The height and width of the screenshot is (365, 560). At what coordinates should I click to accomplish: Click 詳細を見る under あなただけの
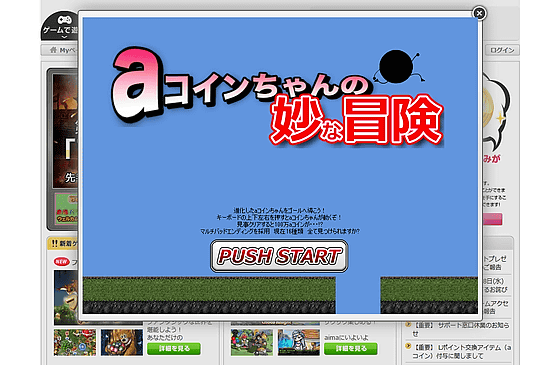174,349
